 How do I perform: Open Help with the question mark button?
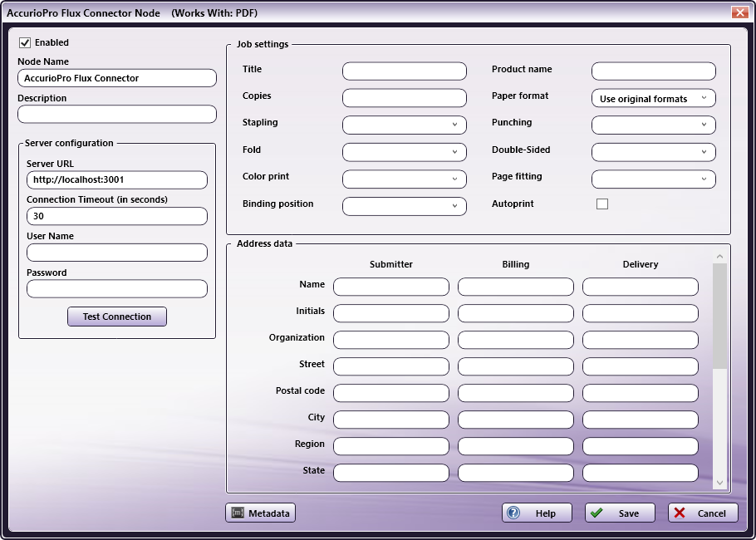(537, 513)
